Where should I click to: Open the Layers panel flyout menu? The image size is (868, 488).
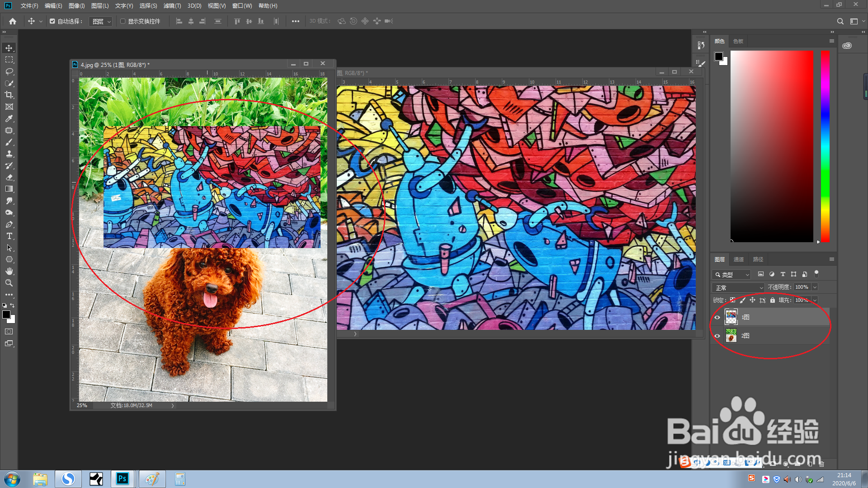click(831, 259)
